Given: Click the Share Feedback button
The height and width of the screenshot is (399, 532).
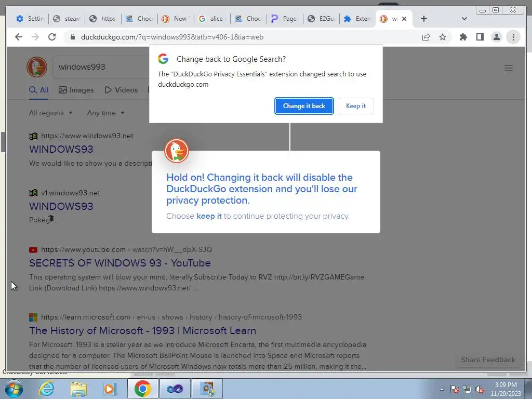Looking at the screenshot, I should tap(488, 360).
